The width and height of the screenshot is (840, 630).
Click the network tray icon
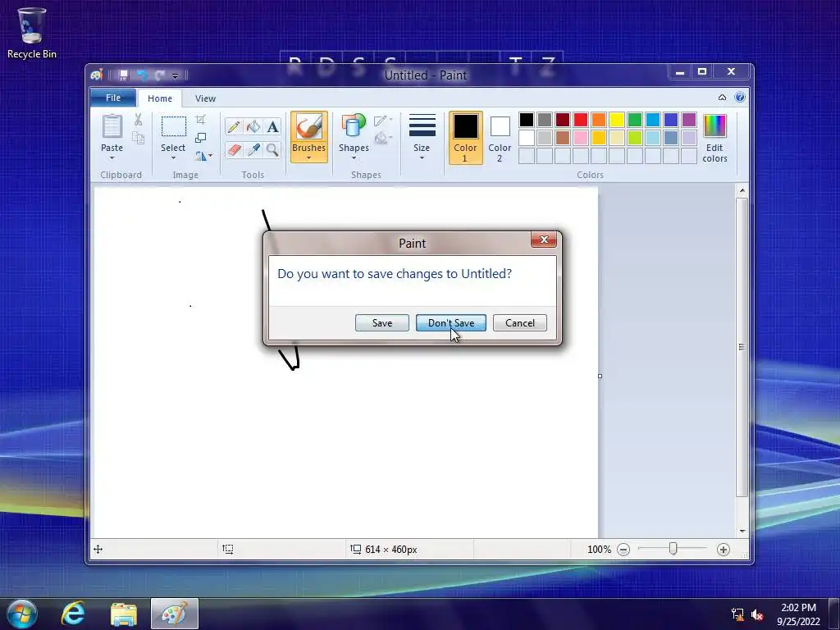(737, 614)
